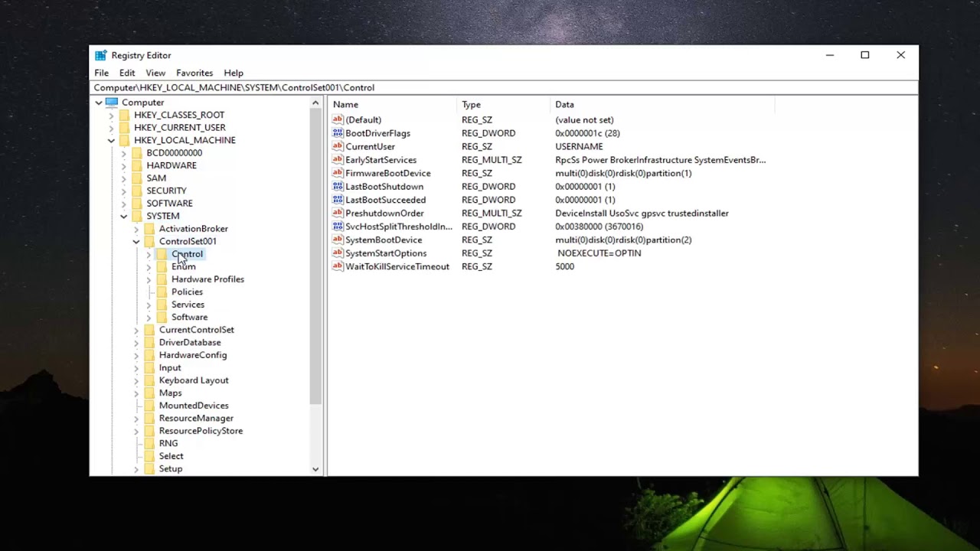Select the RNG folder icon
The image size is (980, 551).
point(149,443)
